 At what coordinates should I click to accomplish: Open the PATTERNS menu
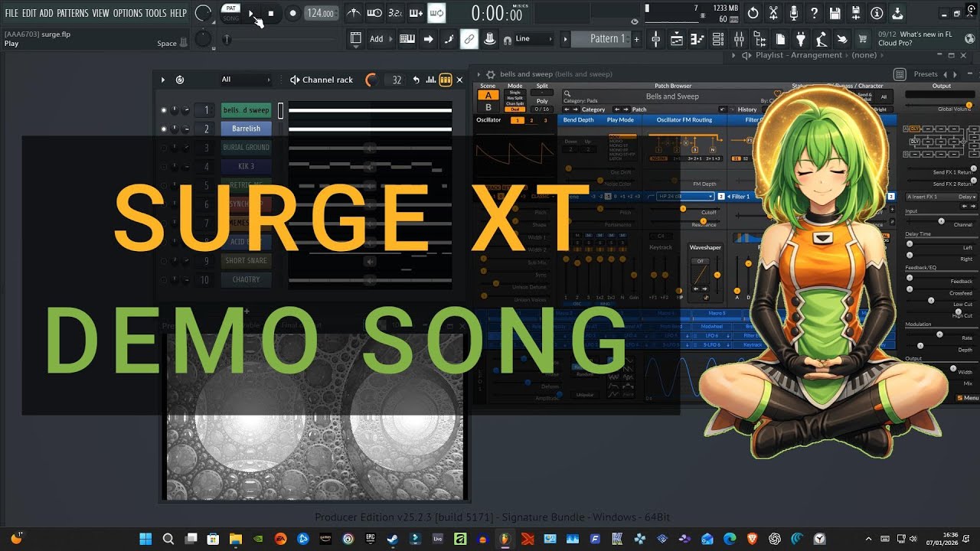pyautogui.click(x=73, y=13)
